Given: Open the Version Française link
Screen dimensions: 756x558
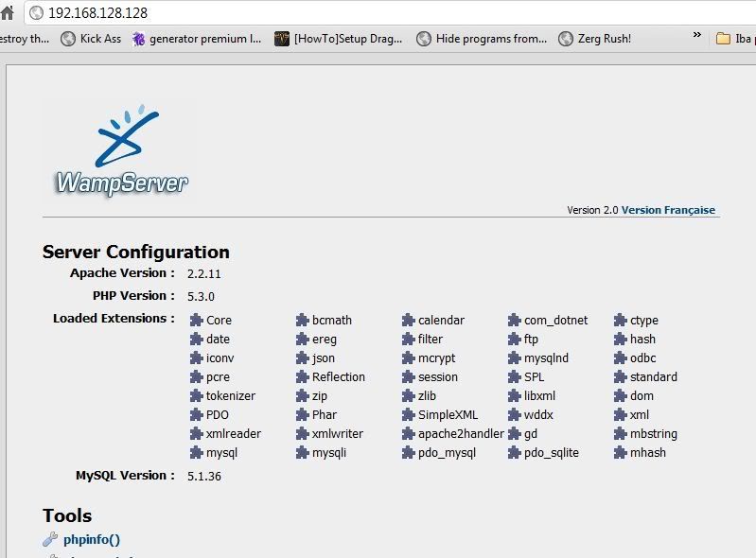Looking at the screenshot, I should coord(668,210).
